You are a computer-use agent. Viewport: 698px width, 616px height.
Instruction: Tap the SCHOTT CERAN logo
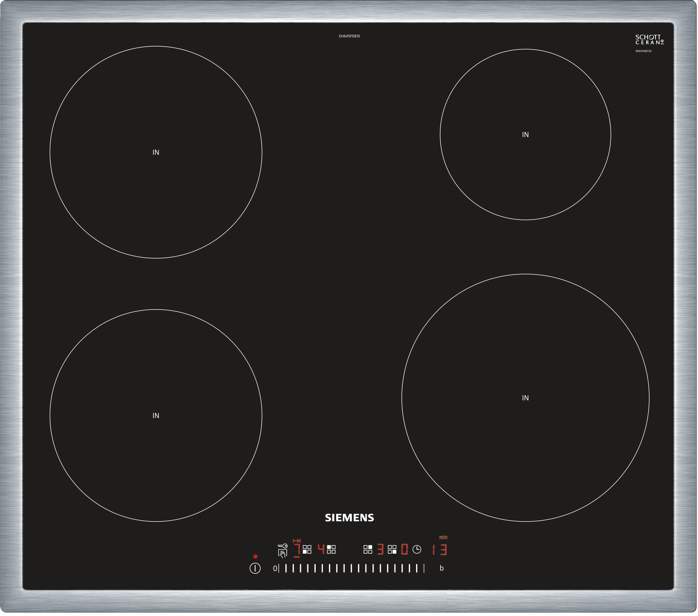(649, 40)
